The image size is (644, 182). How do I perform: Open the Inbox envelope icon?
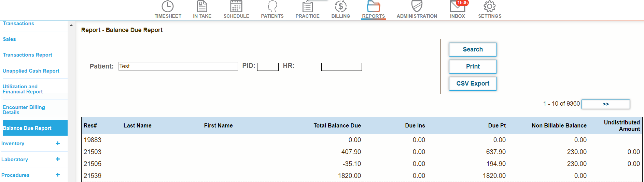click(457, 6)
